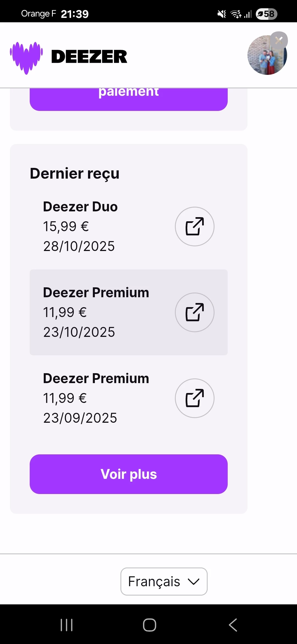
Task: Tap the Android recent apps icon
Action: (x=67, y=625)
